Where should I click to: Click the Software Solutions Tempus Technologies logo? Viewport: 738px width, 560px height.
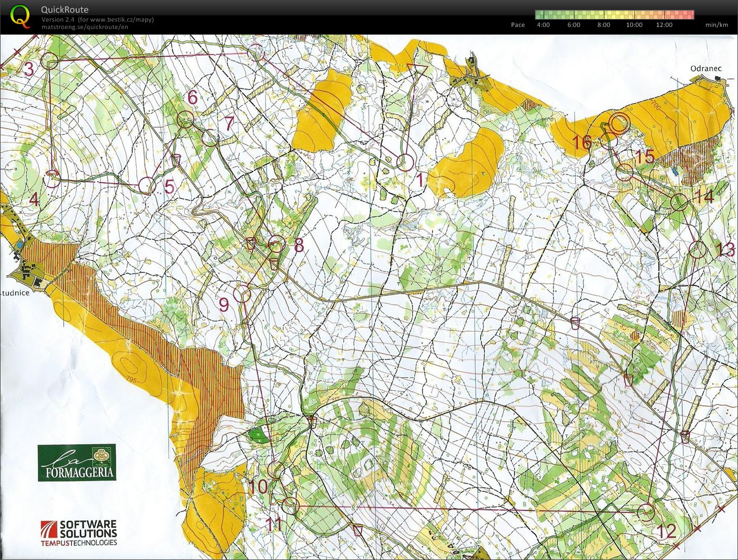[x=79, y=533]
